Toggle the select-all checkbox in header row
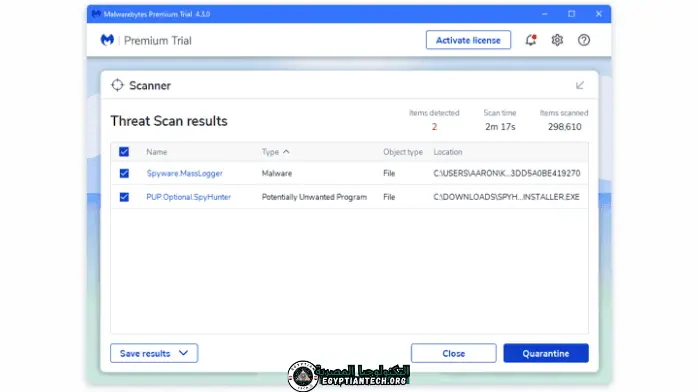This screenshot has height=392, width=698. 124,152
